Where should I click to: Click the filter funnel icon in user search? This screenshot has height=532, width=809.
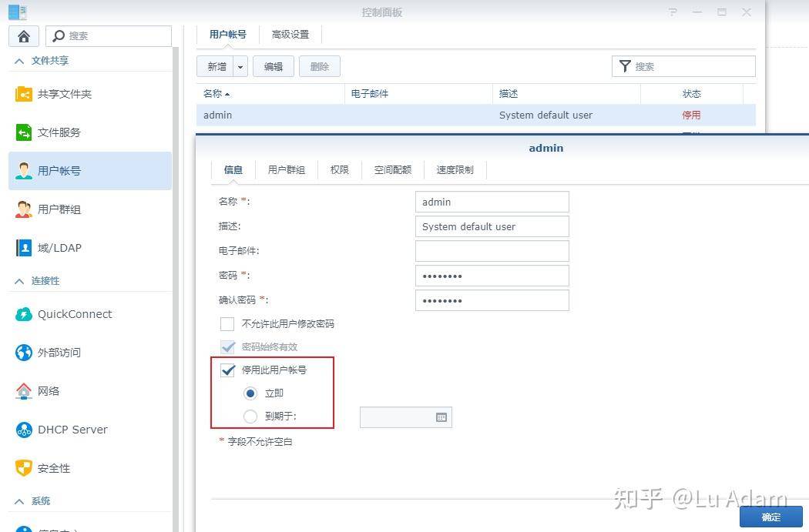(625, 66)
